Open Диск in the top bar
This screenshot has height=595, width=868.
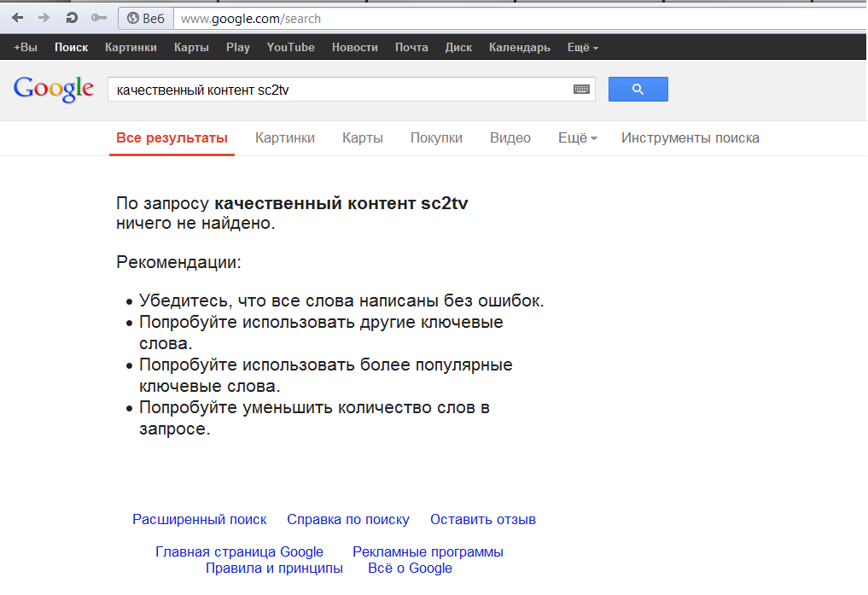[458, 48]
